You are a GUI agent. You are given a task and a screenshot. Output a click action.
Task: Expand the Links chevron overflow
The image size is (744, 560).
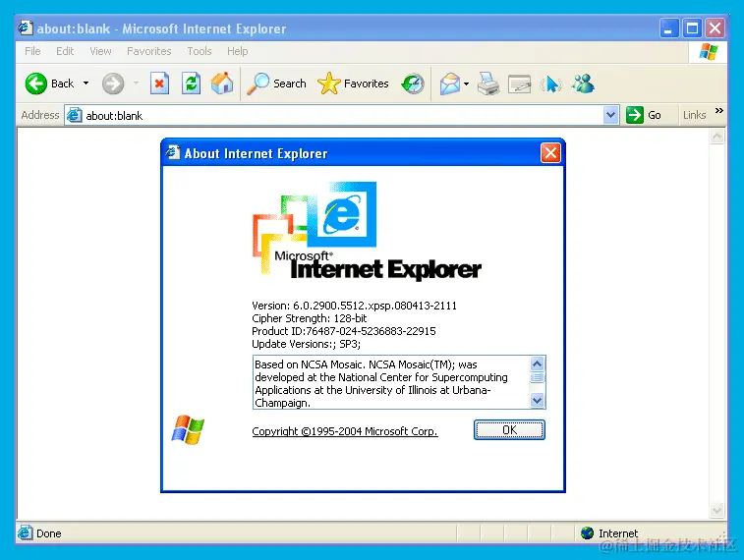[718, 110]
